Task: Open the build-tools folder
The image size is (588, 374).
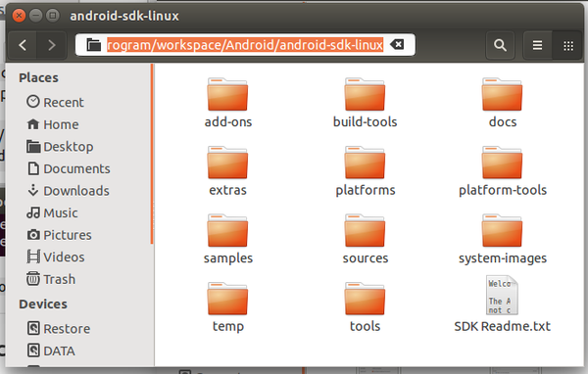Action: 365,103
